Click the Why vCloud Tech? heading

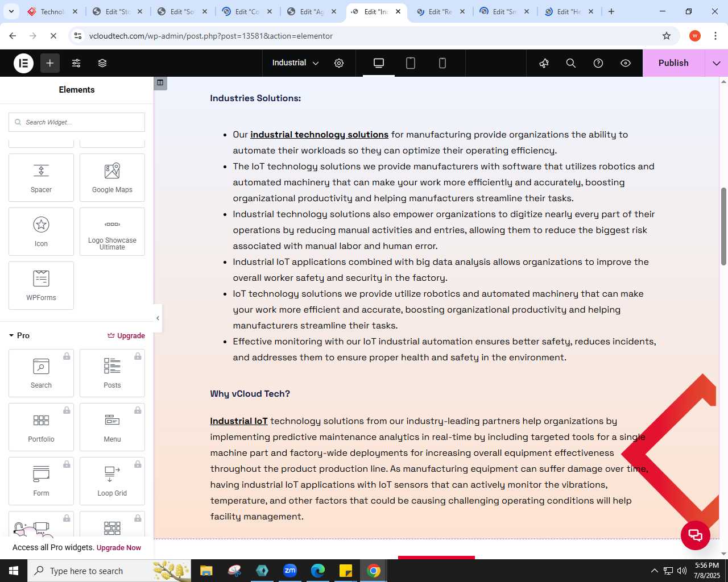pos(250,394)
